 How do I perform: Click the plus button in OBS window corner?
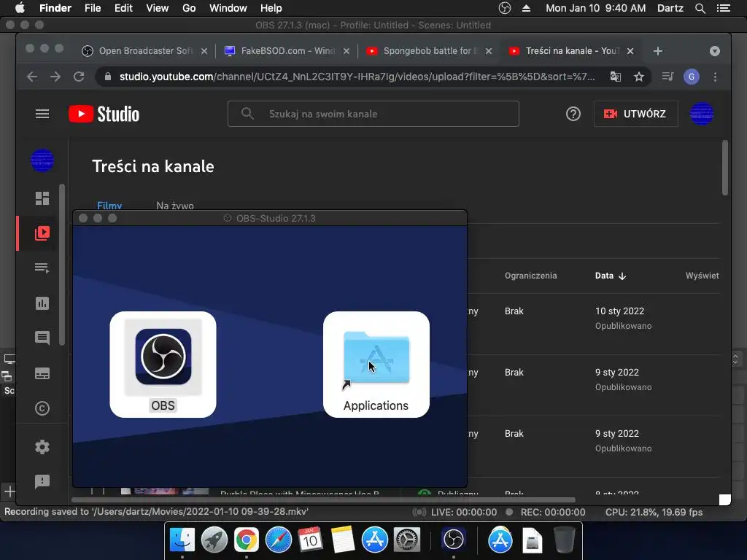click(9, 491)
